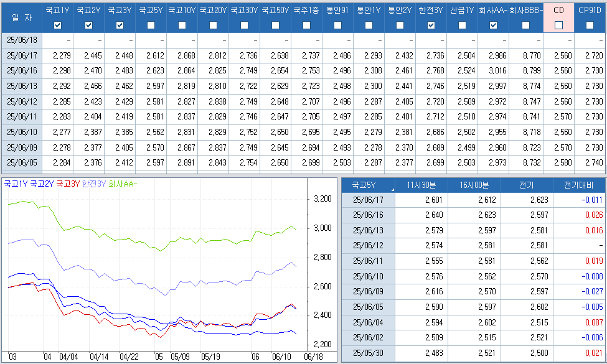The image size is (607, 364).
Task: Disable the 회사AA- checkbox
Action: click(x=494, y=25)
